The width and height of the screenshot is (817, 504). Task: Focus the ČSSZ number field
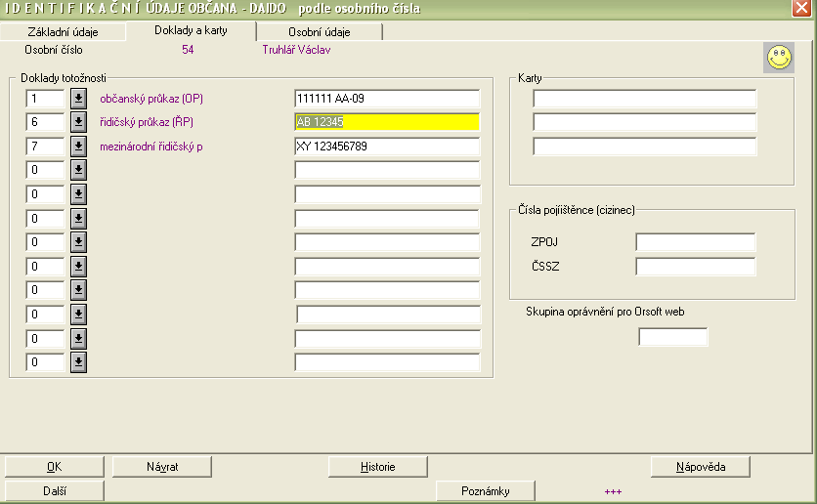click(696, 267)
